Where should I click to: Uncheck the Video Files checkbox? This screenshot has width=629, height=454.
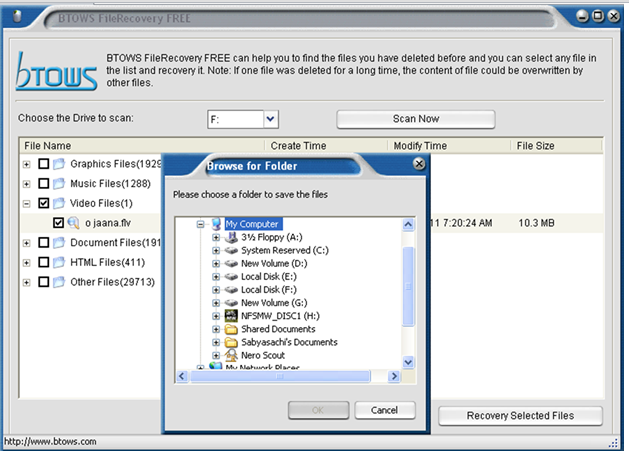(44, 203)
